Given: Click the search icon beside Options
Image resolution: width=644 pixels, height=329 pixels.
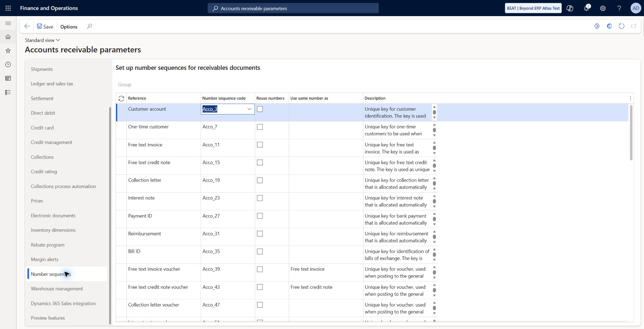Looking at the screenshot, I should [x=89, y=26].
